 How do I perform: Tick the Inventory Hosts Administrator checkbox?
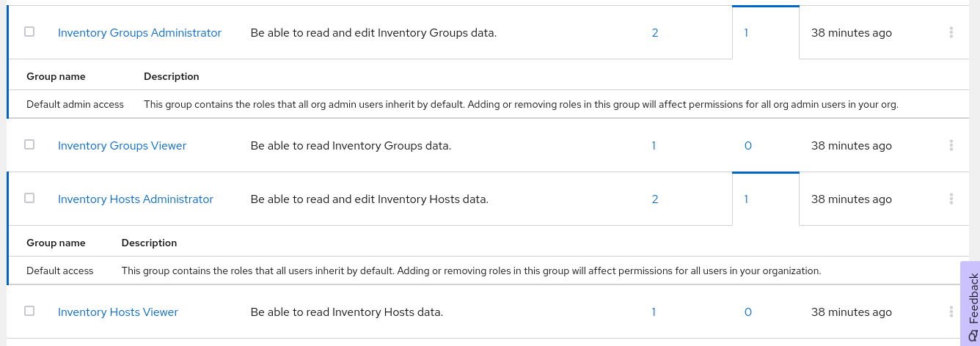tap(29, 198)
